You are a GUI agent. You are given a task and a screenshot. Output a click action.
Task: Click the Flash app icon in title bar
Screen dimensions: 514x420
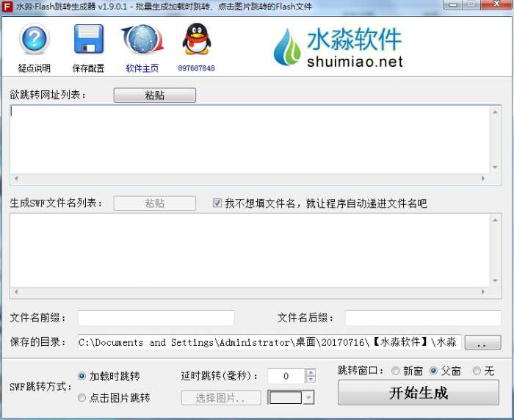point(7,6)
